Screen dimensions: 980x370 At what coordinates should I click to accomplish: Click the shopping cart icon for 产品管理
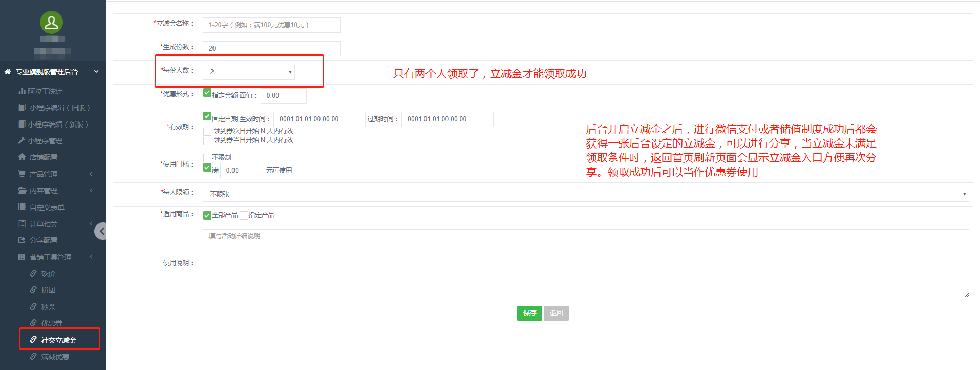(22, 174)
